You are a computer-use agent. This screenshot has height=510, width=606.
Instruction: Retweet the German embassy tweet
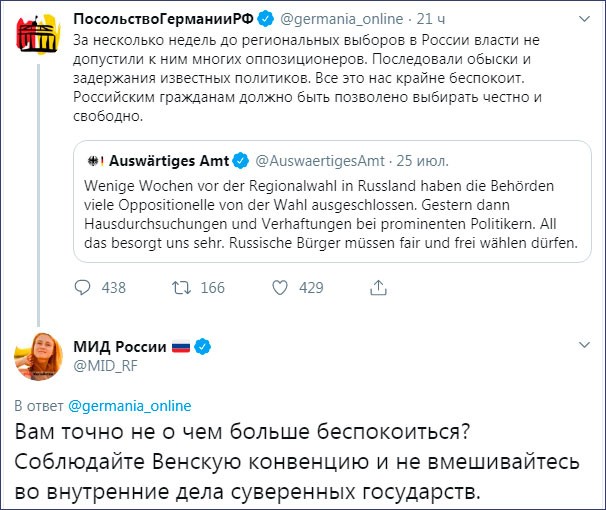182,288
